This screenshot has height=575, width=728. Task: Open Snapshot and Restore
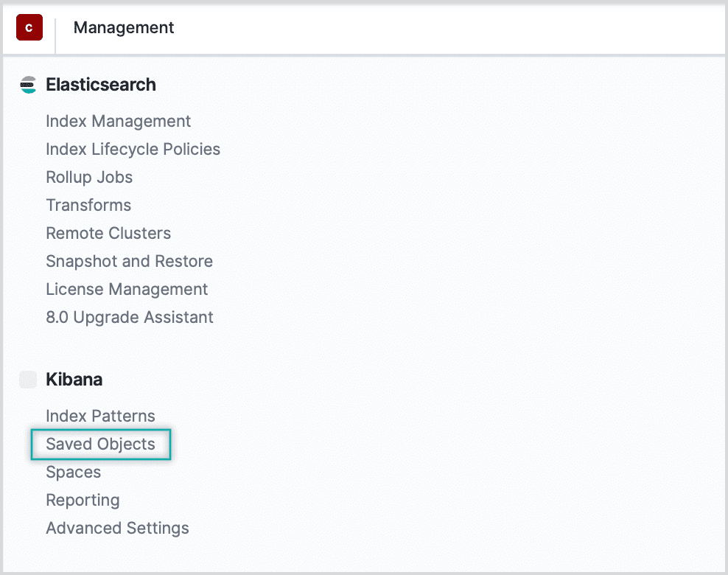tap(129, 261)
